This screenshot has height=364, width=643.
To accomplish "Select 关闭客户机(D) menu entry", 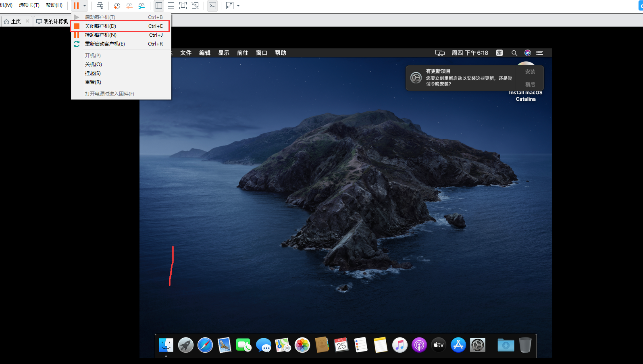I will click(121, 26).
